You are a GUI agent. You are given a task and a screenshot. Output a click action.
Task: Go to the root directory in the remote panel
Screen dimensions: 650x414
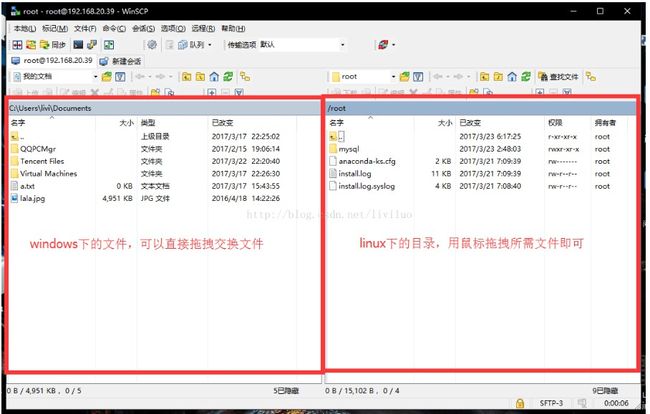tap(498, 77)
